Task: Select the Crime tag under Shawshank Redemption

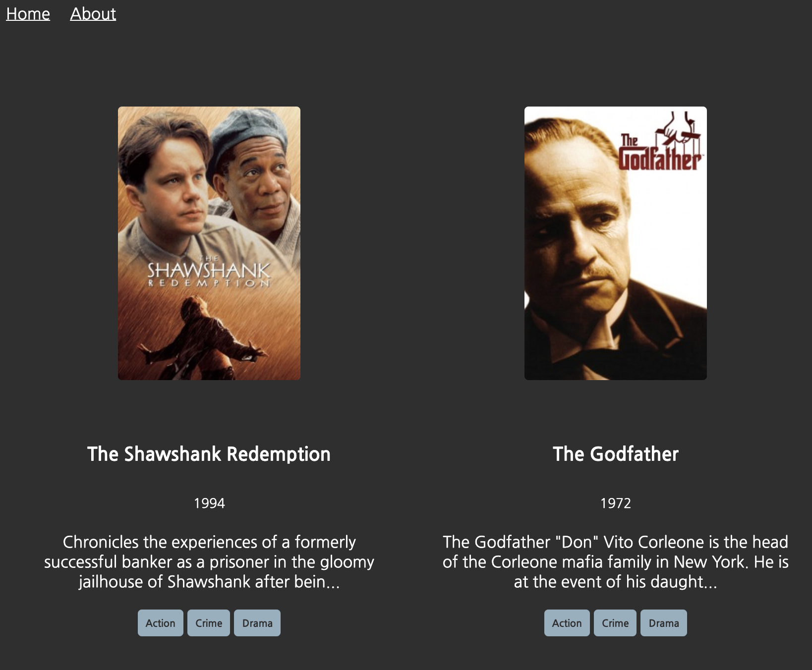Action: coord(209,623)
